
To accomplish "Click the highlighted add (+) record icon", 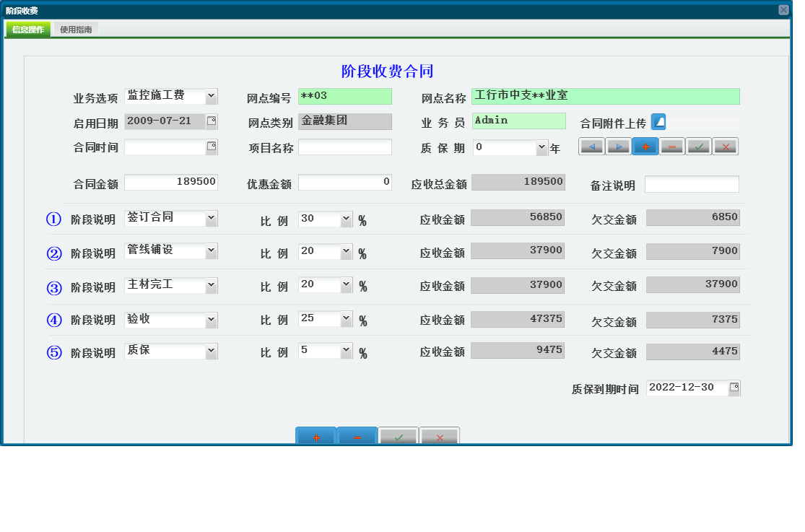I will [645, 146].
